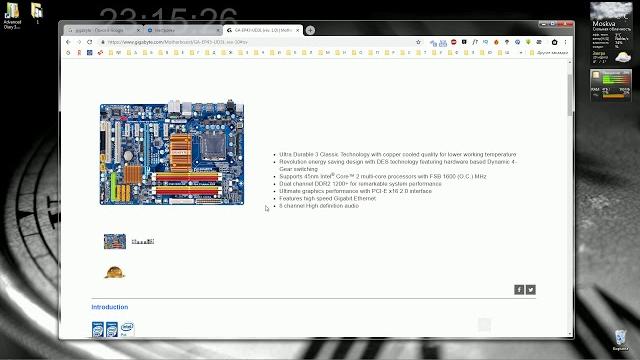Close the GA-EP43-UD3L motherboard tab
The image size is (640, 360).
tap(298, 30)
